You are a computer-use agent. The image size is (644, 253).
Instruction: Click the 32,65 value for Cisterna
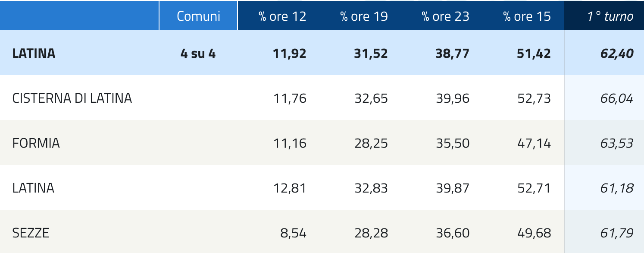click(371, 98)
